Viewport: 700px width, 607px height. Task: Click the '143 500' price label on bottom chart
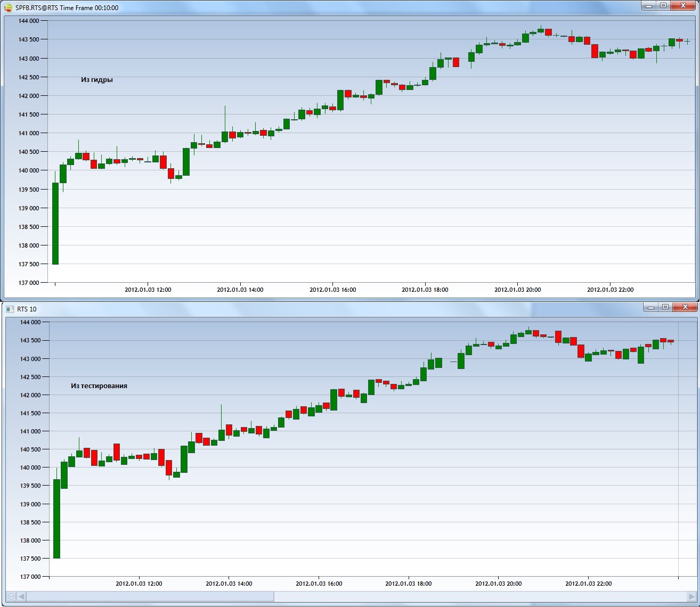tap(30, 340)
